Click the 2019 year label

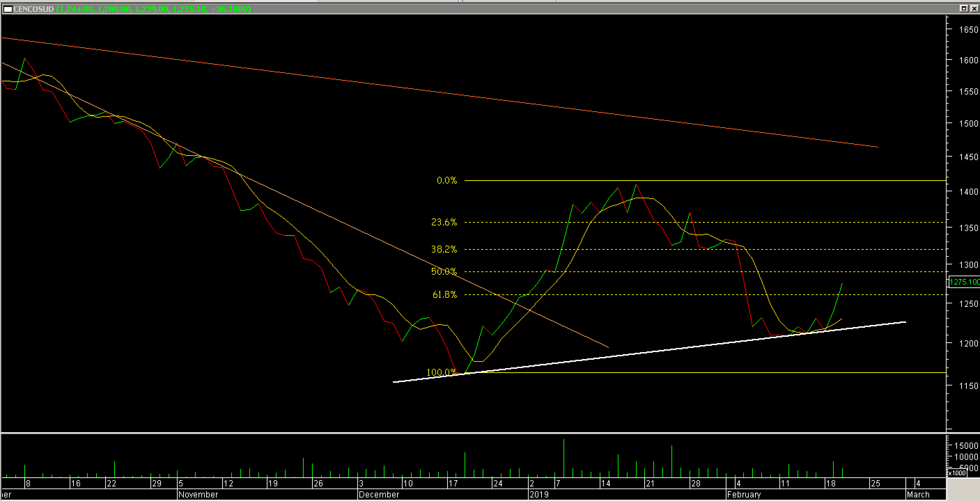[539, 494]
